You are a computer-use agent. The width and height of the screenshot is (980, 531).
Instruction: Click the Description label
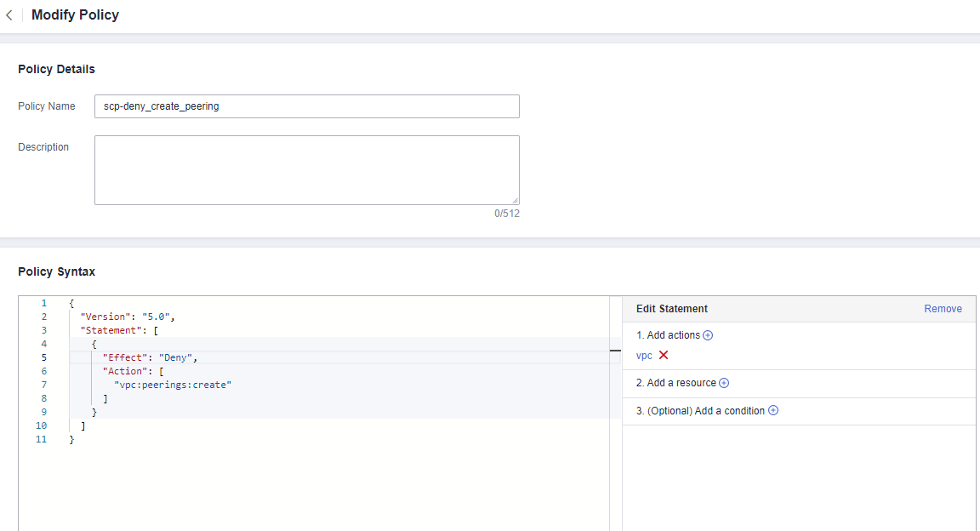[x=43, y=147]
